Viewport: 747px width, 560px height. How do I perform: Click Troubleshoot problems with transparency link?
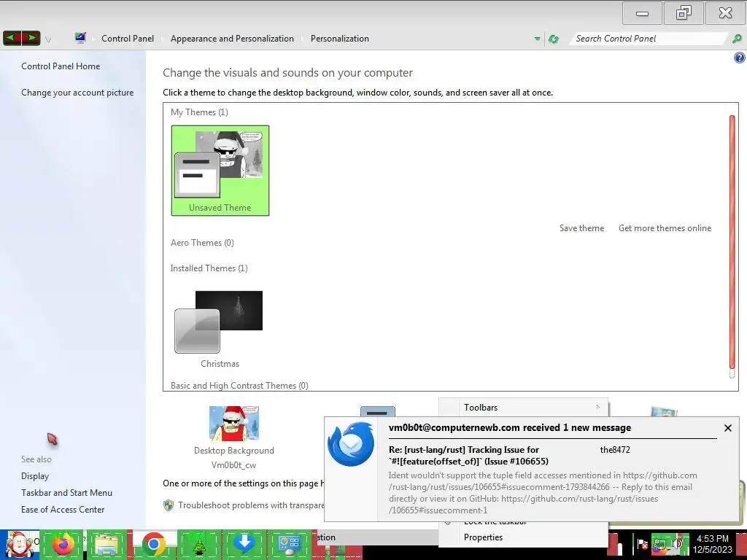(251, 505)
